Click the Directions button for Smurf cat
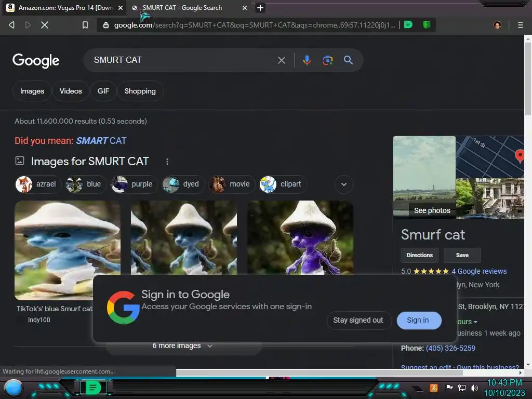The height and width of the screenshot is (399, 532). [420, 255]
